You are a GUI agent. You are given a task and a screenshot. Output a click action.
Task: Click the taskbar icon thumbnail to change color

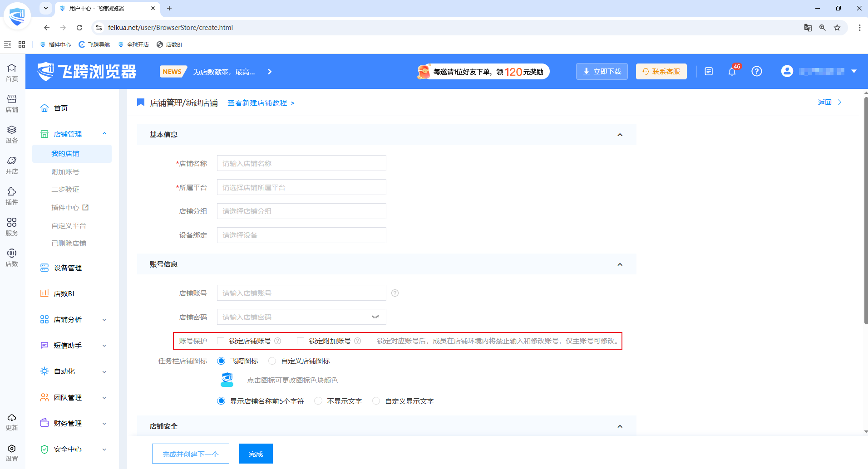click(x=227, y=380)
